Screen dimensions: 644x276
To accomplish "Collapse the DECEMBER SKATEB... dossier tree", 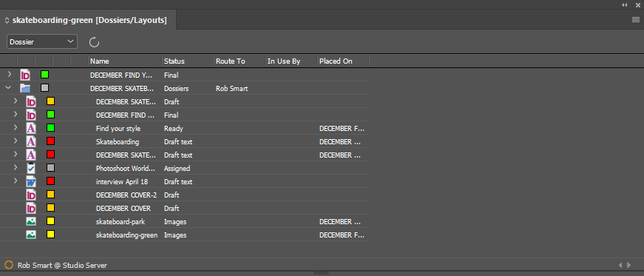I will tap(8, 87).
